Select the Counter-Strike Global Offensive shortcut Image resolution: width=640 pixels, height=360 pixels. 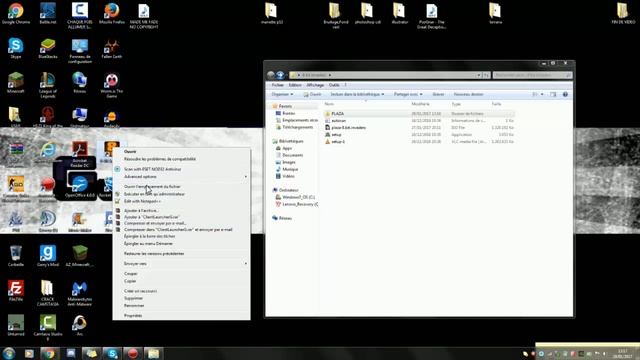click(16, 190)
